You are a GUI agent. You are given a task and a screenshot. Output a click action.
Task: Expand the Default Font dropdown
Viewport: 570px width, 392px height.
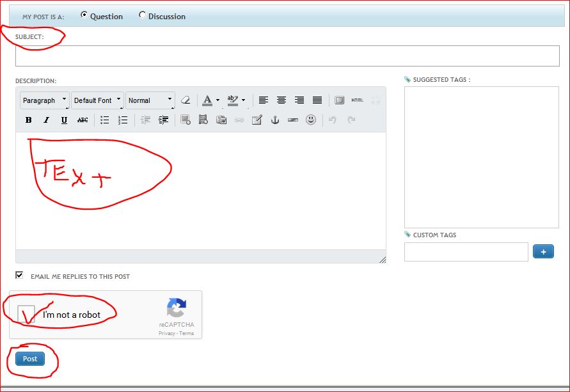97,100
